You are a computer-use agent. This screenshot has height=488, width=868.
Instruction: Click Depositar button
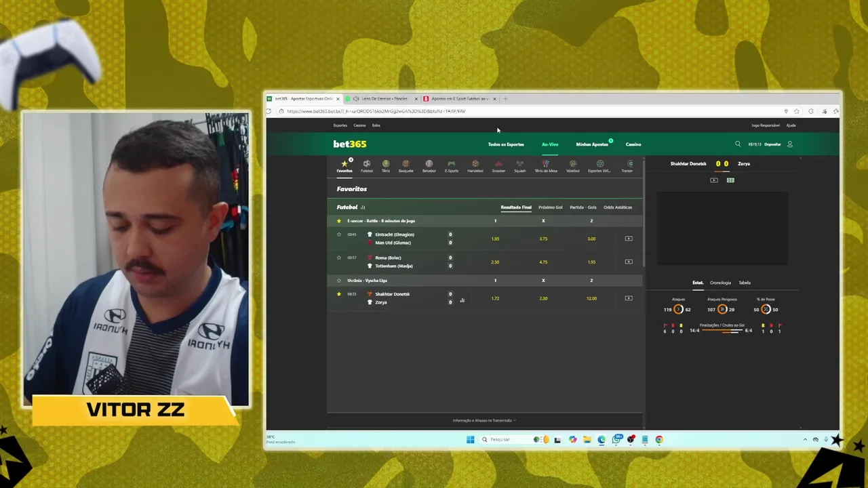tap(772, 144)
